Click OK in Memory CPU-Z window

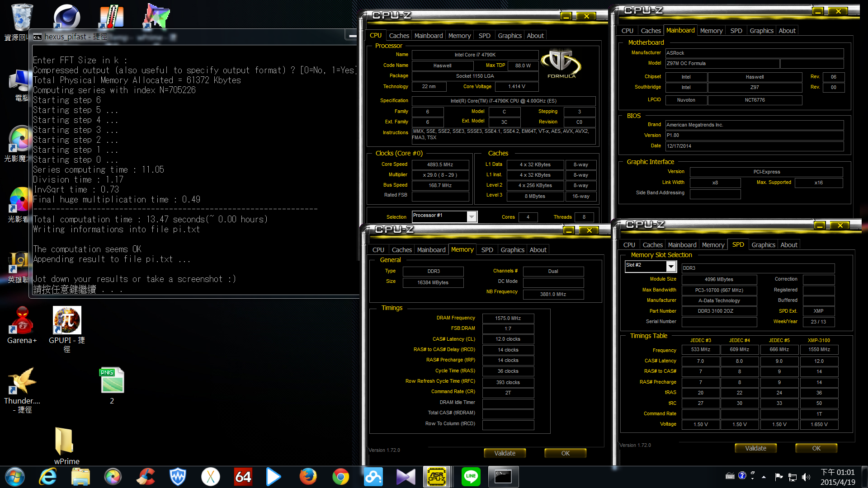pos(565,453)
